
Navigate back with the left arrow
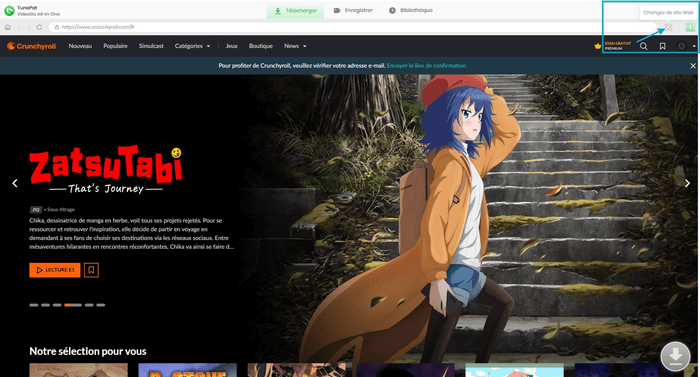19,27
